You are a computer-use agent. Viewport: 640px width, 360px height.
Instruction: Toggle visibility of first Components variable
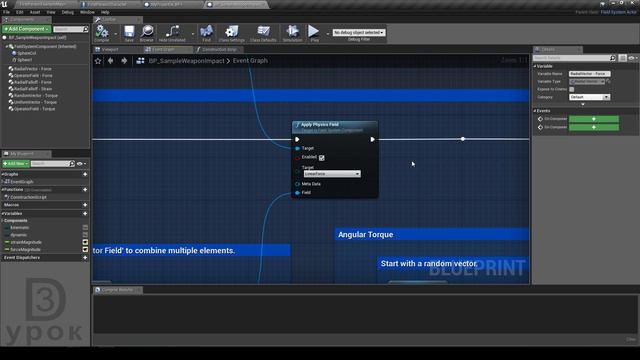pyautogui.click(x=85, y=227)
